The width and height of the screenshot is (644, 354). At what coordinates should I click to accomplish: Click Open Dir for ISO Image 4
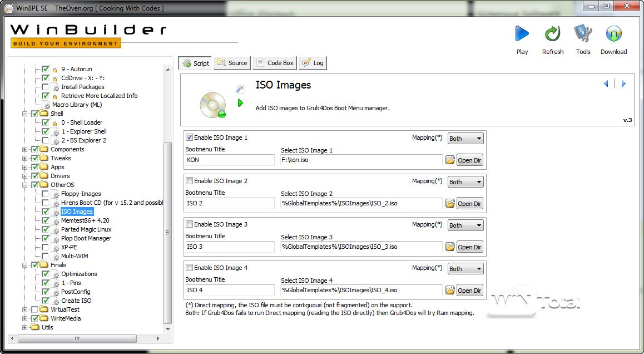(469, 291)
